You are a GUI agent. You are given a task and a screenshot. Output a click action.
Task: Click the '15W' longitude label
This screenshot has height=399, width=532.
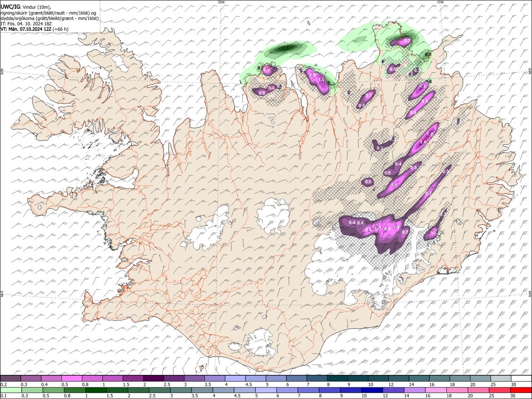(x=440, y=2)
